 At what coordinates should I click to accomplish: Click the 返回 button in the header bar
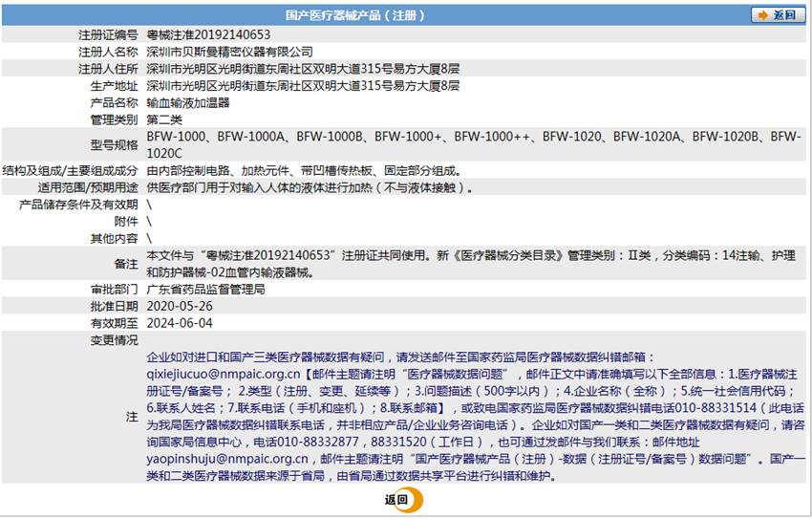tap(778, 15)
